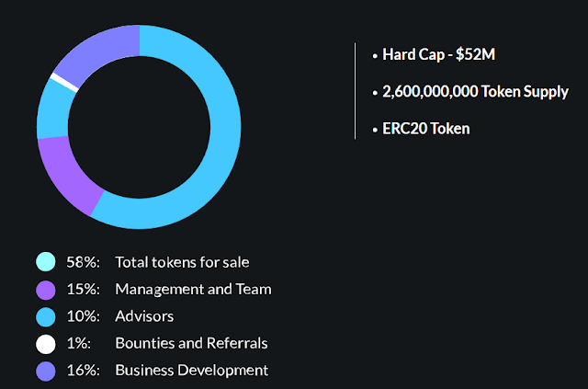Click the 'Advisors' legend label
Image resolution: width=588 pixels, height=389 pixels.
(144, 316)
